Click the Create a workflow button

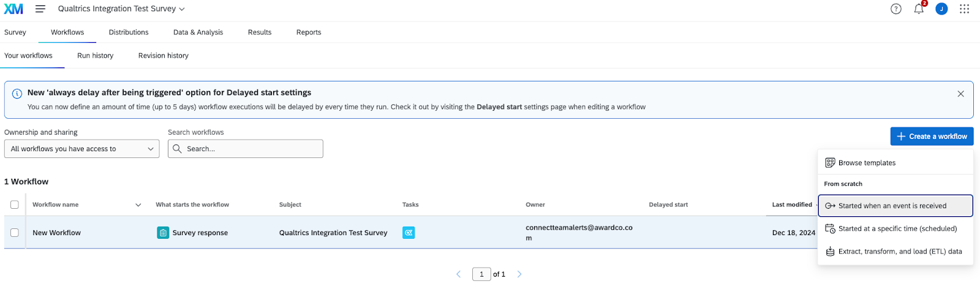[932, 137]
